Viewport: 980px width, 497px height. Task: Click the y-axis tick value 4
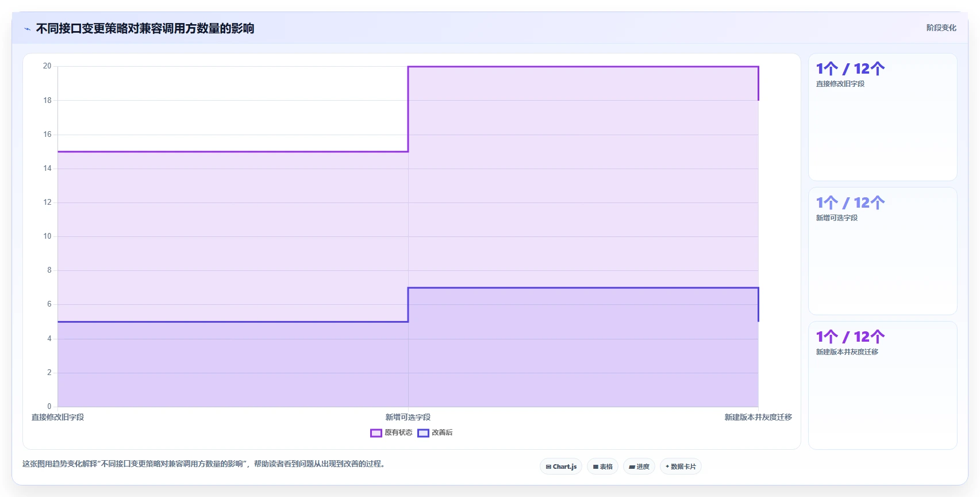point(49,338)
